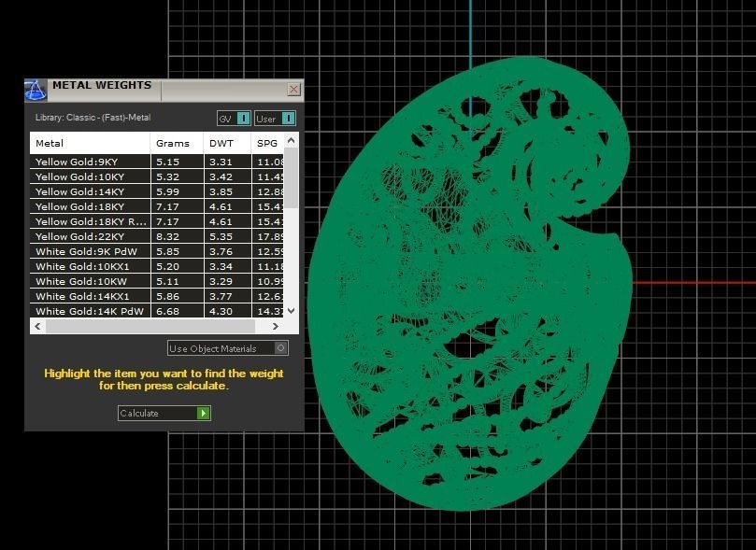The image size is (756, 550).
Task: Select the Yellow Gold:9KY row
Action: [157, 162]
